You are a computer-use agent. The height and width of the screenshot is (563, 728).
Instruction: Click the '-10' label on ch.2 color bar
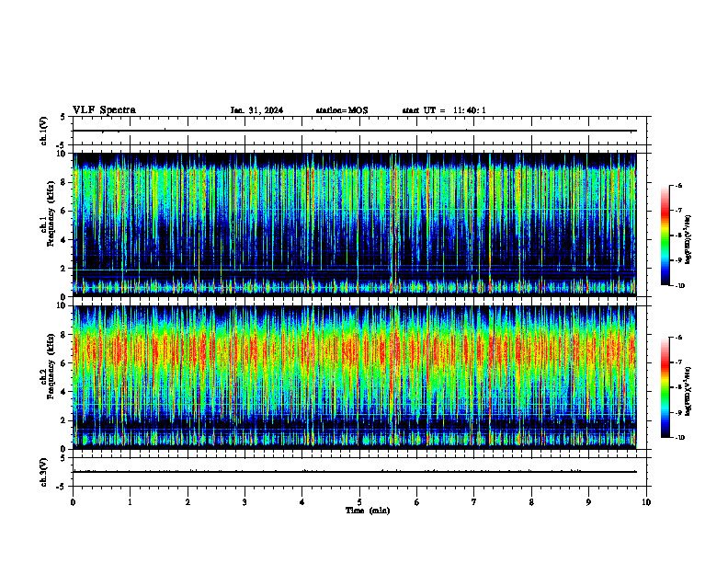point(679,437)
